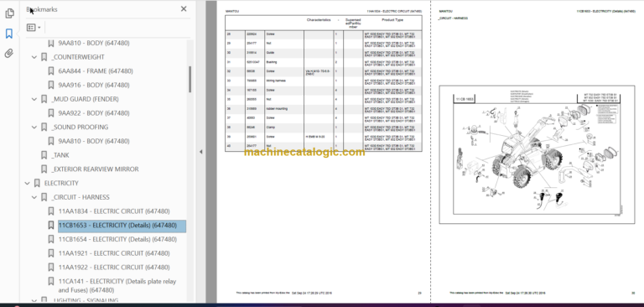
Task: Click the 'rubber mounting' row in parts table
Action: tap(323, 109)
